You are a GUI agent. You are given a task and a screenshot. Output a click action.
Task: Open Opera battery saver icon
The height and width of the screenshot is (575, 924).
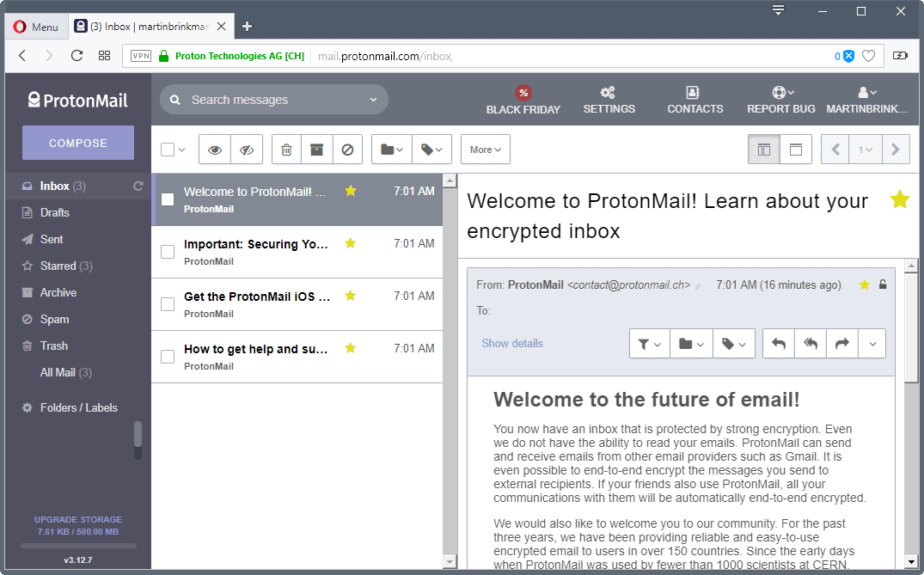coord(901,56)
